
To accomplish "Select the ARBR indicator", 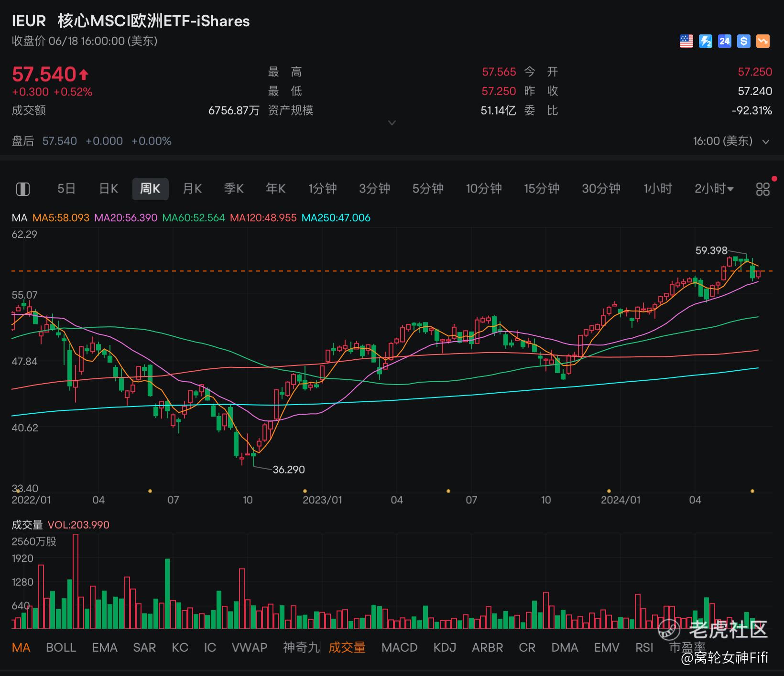I will coord(488,647).
